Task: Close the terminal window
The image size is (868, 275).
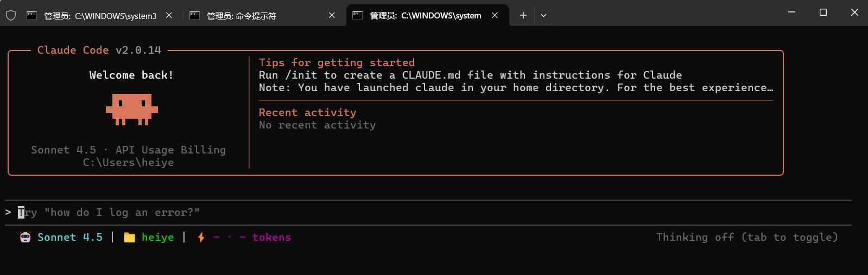Action: click(854, 12)
